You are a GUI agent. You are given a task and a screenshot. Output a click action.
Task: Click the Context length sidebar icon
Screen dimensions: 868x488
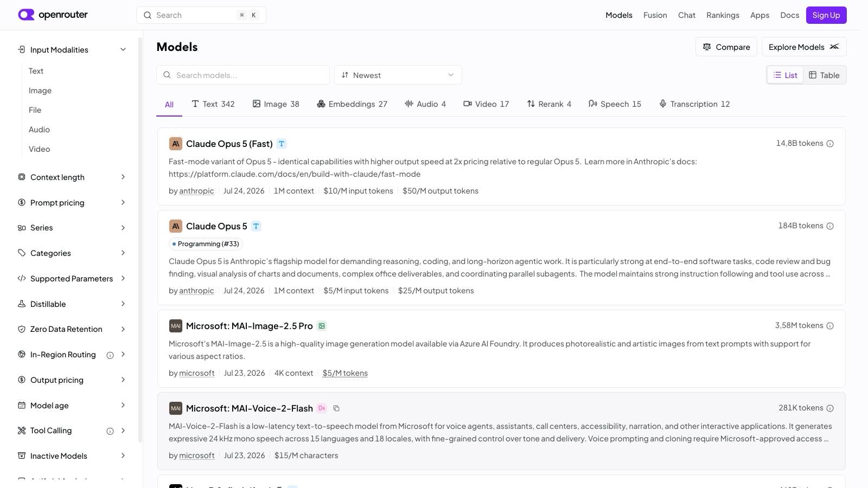coord(22,177)
